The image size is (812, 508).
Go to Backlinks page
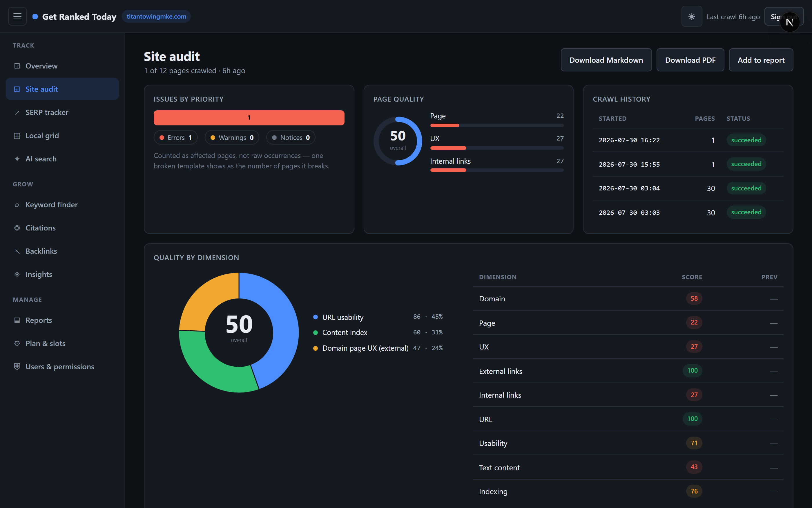pos(62,251)
